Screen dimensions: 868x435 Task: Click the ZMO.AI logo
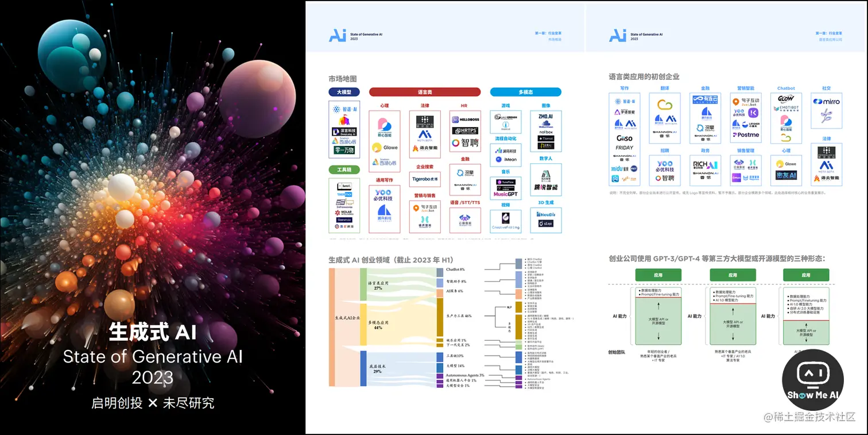[545, 116]
